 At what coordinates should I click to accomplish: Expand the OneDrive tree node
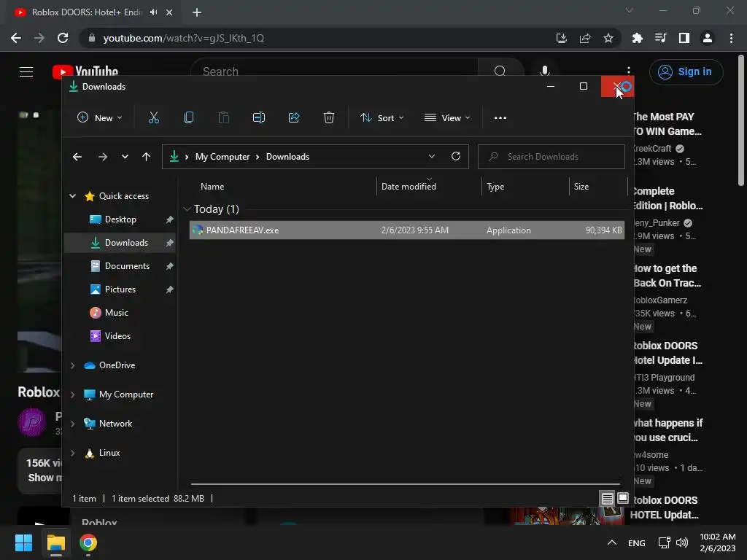coord(72,365)
